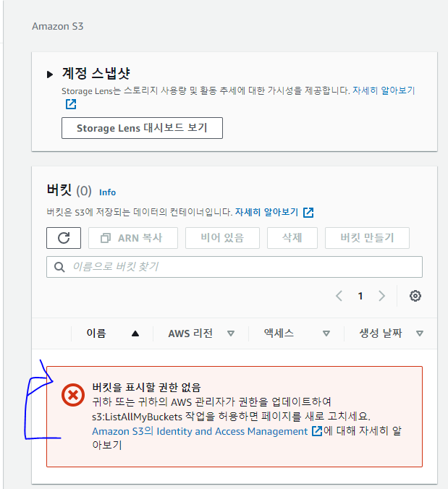Sort by 생성 날짜 column arrow
The height and width of the screenshot is (489, 448).
coord(420,333)
